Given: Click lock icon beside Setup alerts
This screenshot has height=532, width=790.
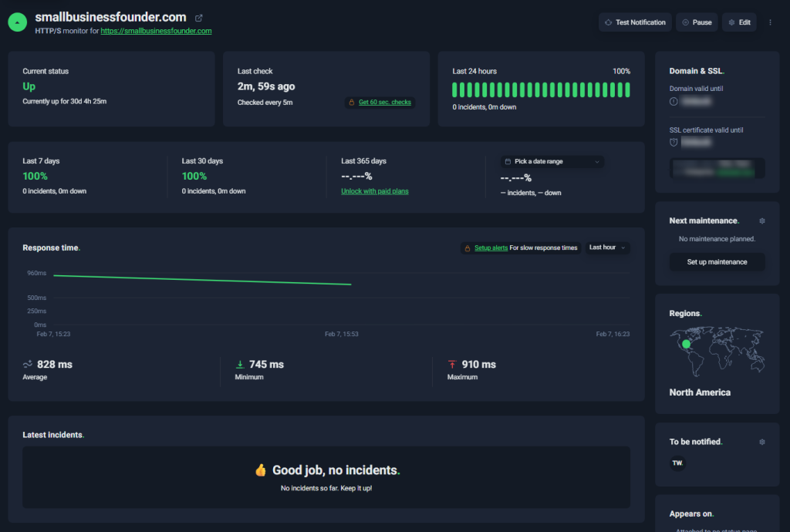Looking at the screenshot, I should (468, 248).
